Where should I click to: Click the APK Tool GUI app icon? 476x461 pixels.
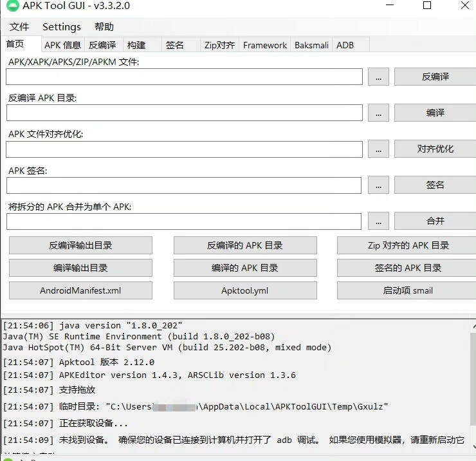13,5
